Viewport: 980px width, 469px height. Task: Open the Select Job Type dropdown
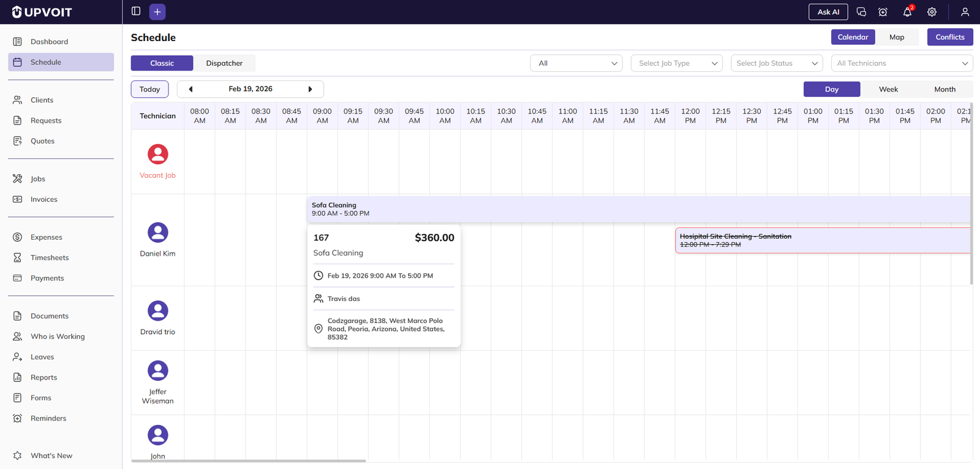tap(677, 63)
